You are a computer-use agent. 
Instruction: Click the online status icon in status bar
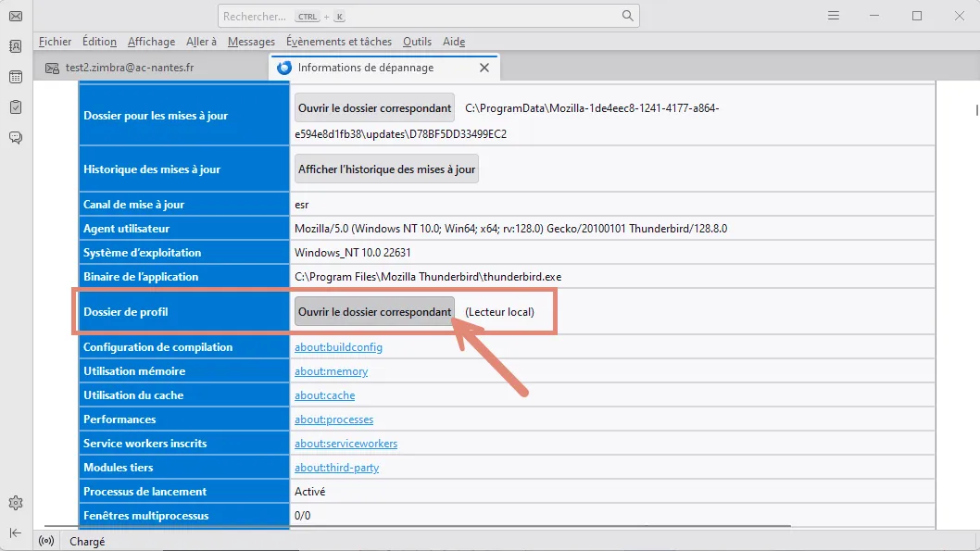pos(46,541)
